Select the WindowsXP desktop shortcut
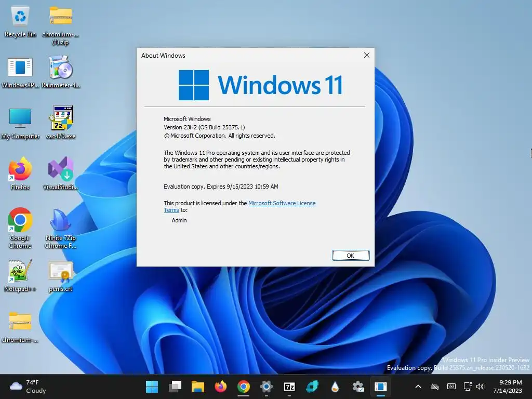 click(x=20, y=73)
